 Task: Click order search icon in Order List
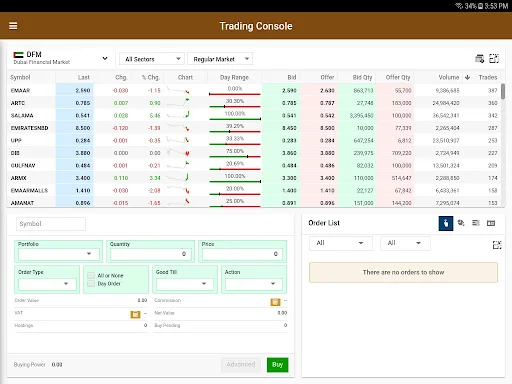click(x=461, y=223)
